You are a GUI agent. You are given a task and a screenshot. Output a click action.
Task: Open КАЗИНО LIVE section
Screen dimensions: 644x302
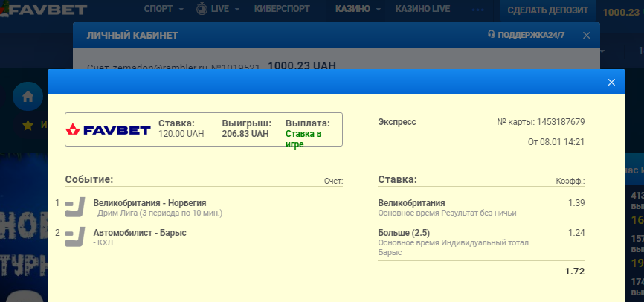coord(422,9)
